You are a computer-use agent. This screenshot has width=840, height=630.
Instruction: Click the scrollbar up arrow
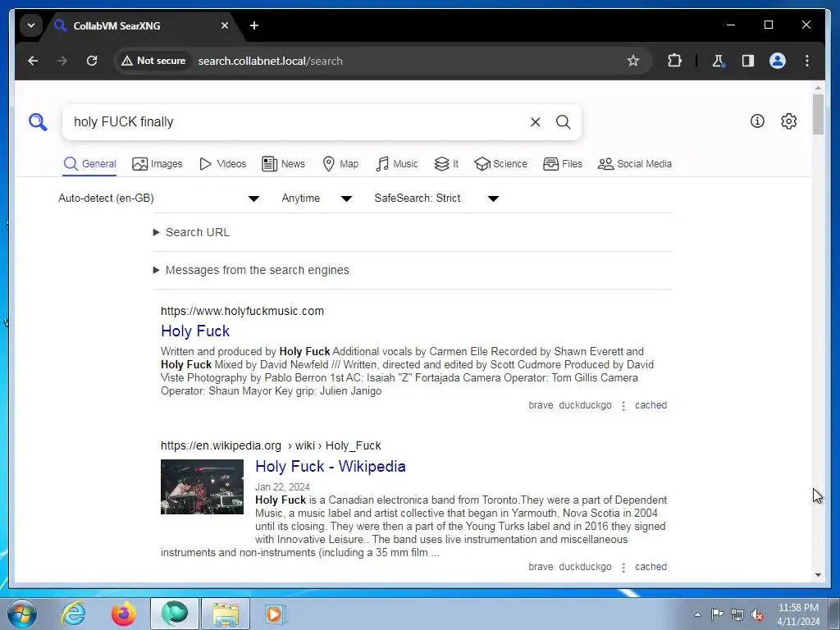pyautogui.click(x=818, y=87)
